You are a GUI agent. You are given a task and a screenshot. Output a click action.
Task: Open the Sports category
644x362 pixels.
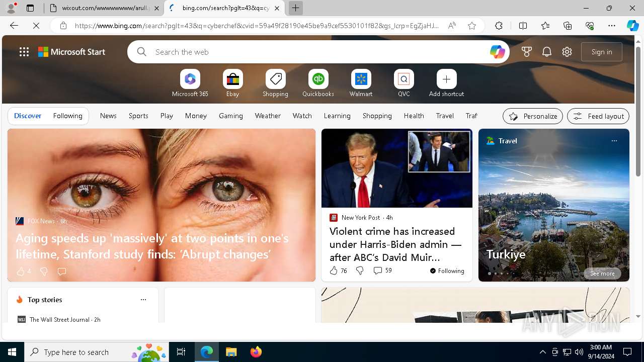(138, 116)
